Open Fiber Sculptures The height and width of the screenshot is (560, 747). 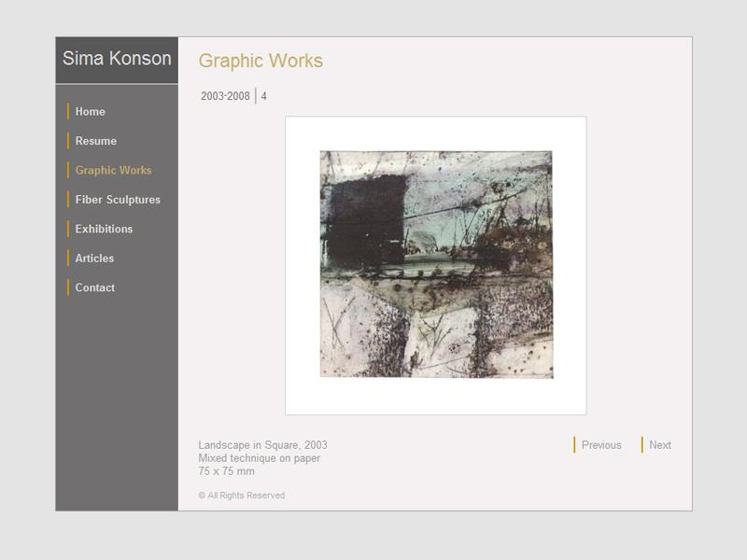(x=118, y=200)
